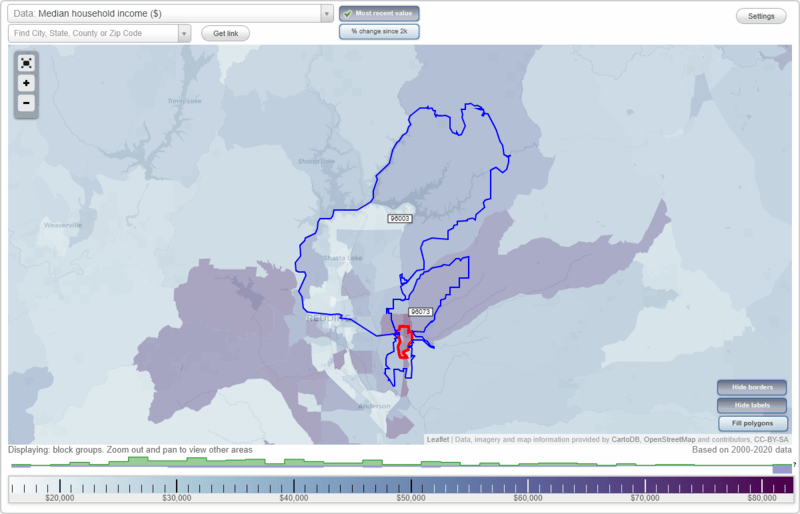Click the Anderson label on map
Screen dimensions: 800x514
click(374, 406)
